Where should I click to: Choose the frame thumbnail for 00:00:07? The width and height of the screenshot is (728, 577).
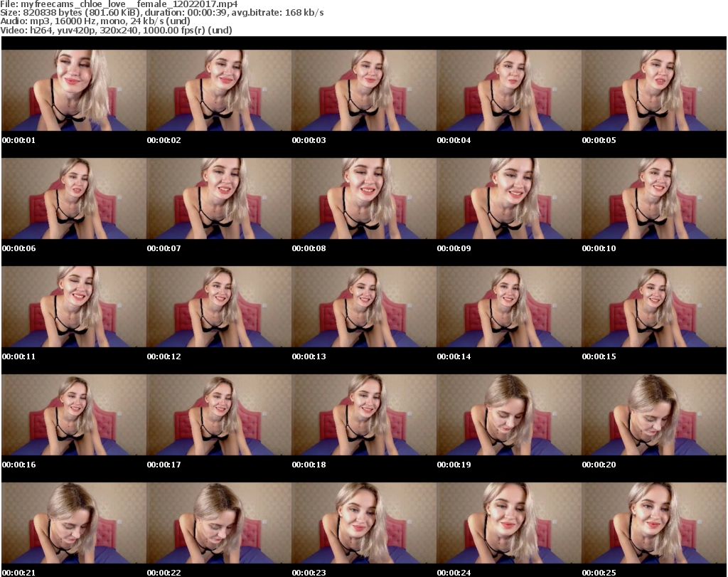pos(219,198)
